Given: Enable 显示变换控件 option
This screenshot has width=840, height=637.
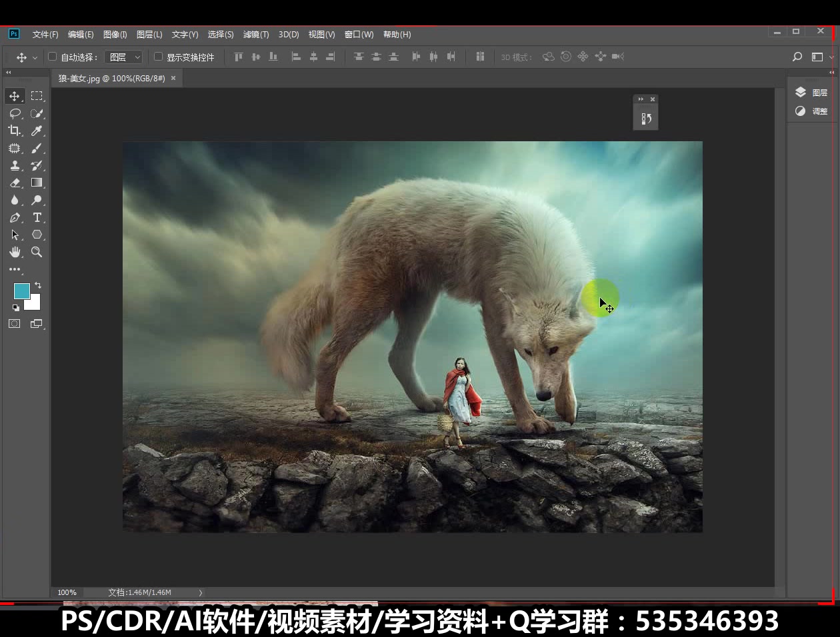Looking at the screenshot, I should (x=157, y=57).
